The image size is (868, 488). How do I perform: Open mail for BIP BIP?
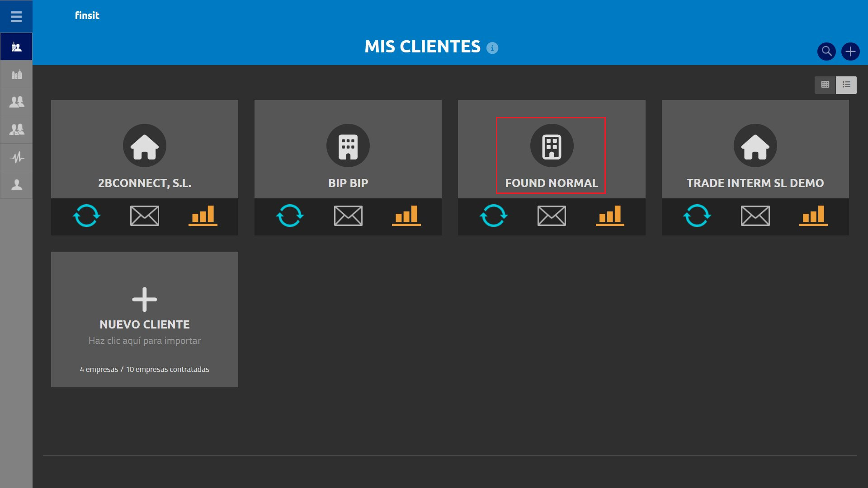coord(348,216)
